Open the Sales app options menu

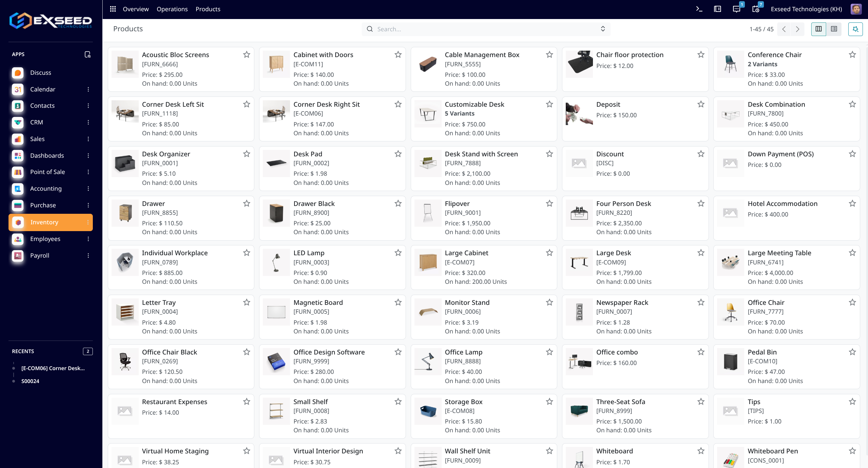tap(88, 139)
